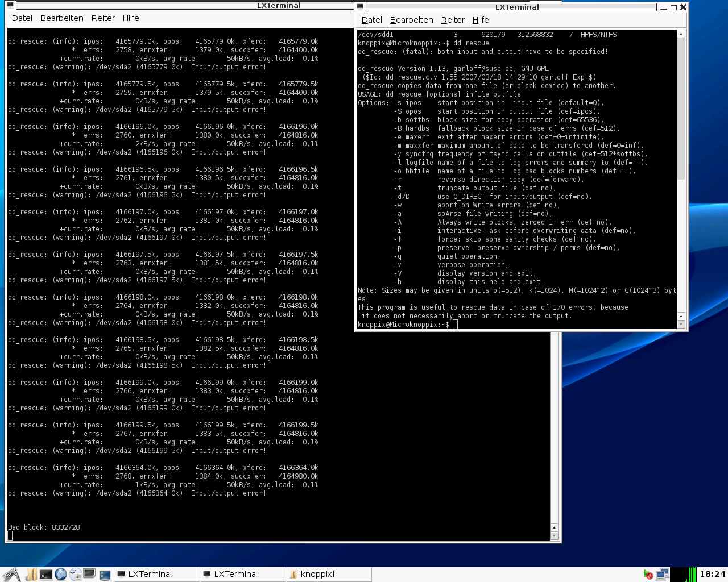The width and height of the screenshot is (728, 582).
Task: Click the '-l logfile' option line
Action: click(521, 163)
